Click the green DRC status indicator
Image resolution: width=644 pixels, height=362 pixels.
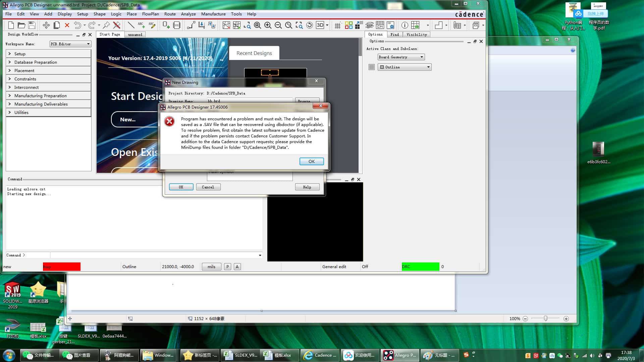click(x=420, y=267)
